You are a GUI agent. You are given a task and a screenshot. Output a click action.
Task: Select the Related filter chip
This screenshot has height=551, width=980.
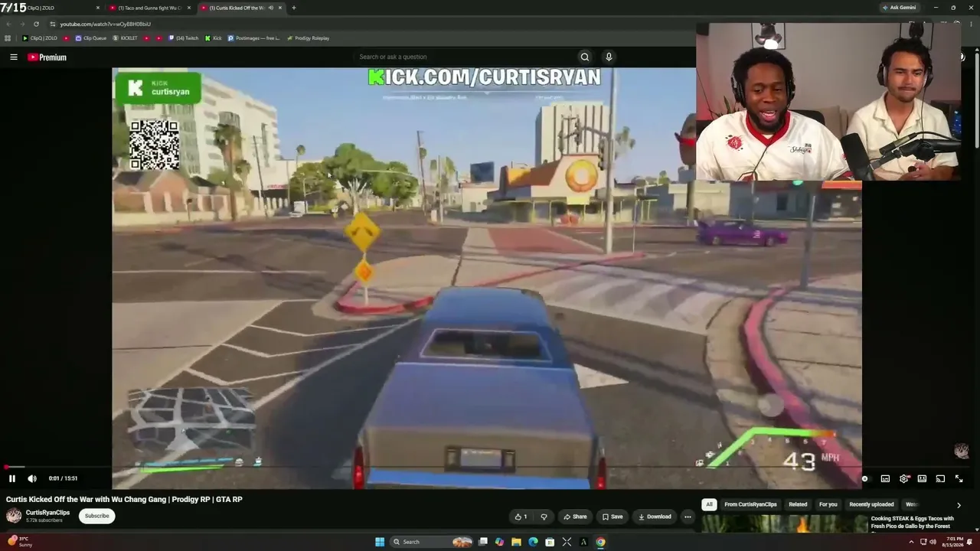coord(798,504)
